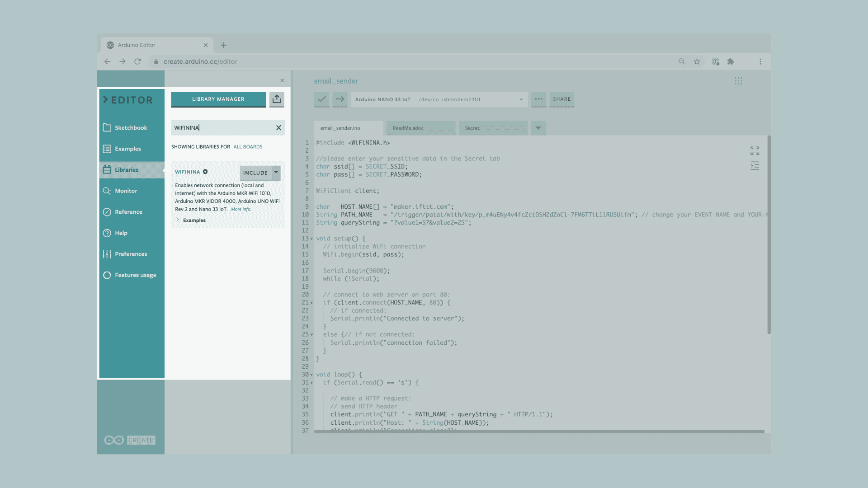
Task: Open the Sketchbook section
Action: click(131, 127)
